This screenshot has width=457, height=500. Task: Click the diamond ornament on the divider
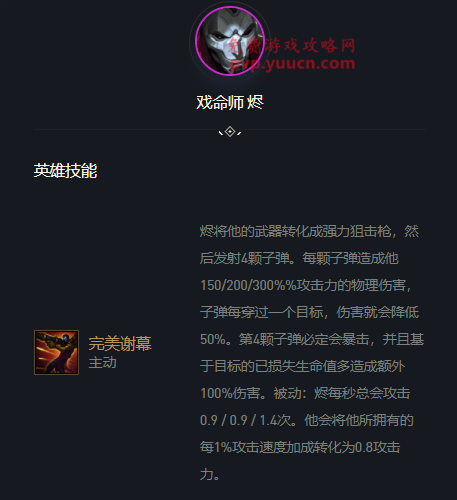(x=230, y=132)
